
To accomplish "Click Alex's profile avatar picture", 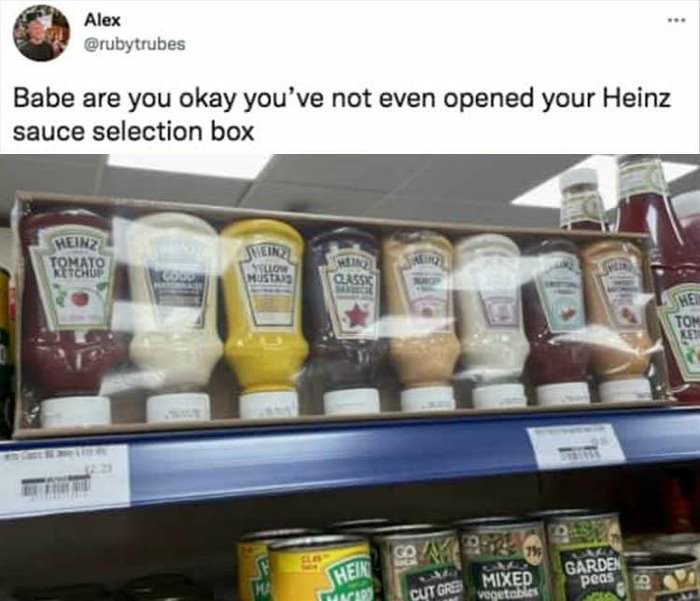I will pyautogui.click(x=42, y=33).
